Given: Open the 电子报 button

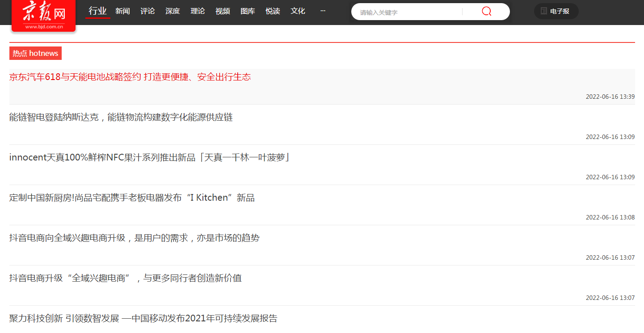Looking at the screenshot, I should [556, 11].
